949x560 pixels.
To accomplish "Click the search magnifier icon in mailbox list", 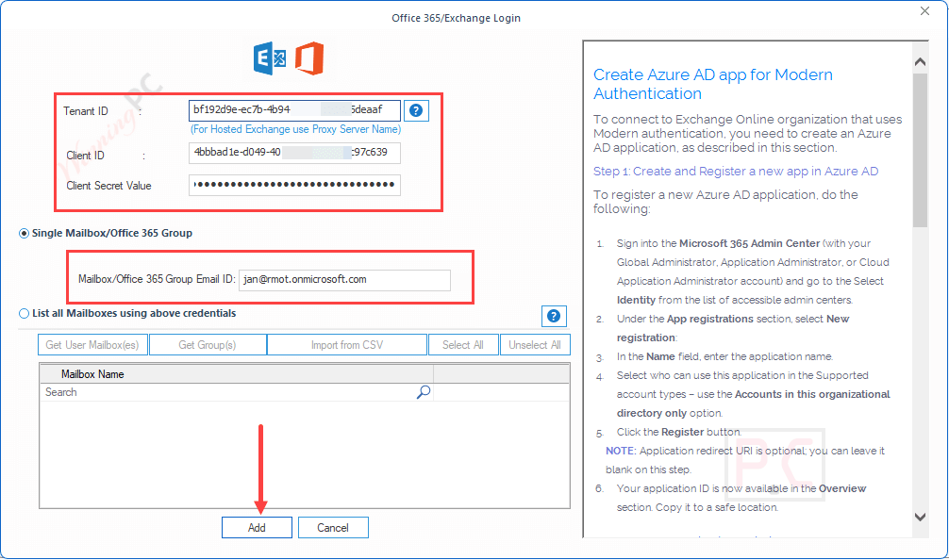I will point(424,392).
